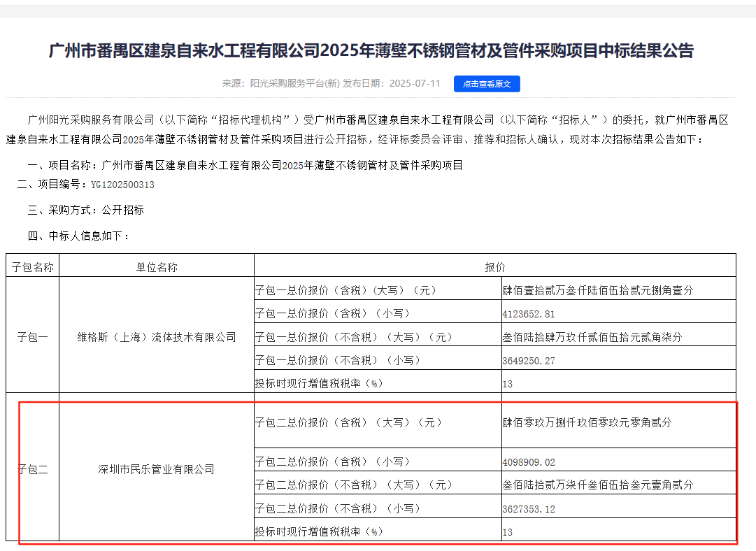
Task: Click label 子包二总价报价（不含税）（大写）（元）
Action: pyautogui.click(x=354, y=485)
